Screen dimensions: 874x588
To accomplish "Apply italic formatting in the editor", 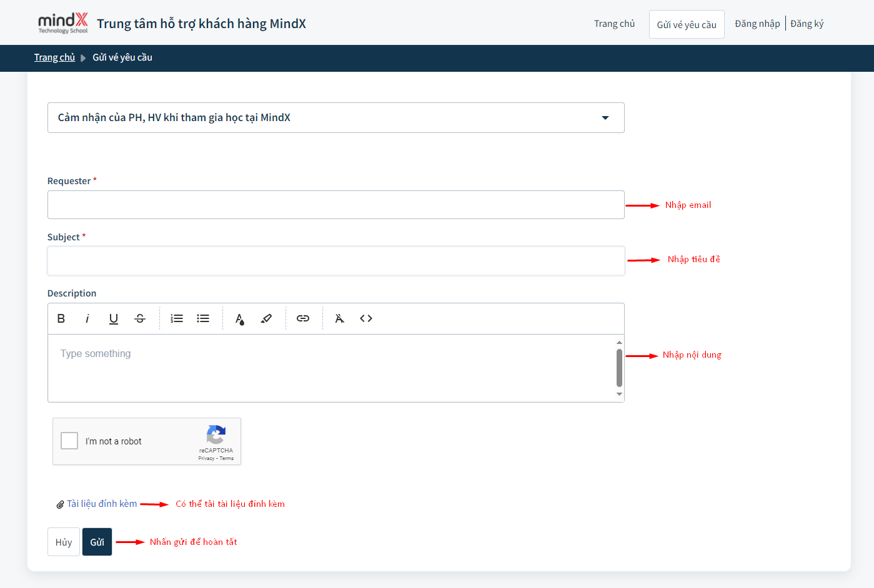I will click(87, 318).
